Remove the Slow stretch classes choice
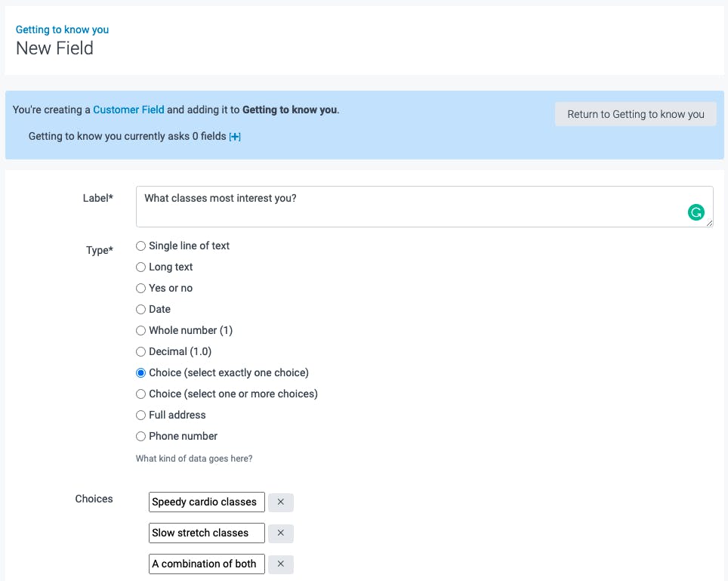This screenshot has width=728, height=581. (x=280, y=533)
